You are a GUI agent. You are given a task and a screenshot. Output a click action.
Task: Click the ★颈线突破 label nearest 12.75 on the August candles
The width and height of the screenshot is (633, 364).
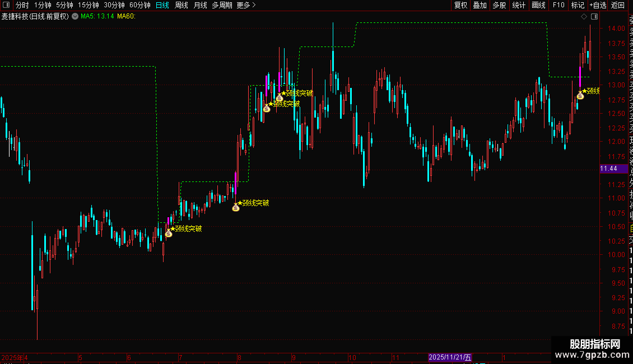pos(284,104)
